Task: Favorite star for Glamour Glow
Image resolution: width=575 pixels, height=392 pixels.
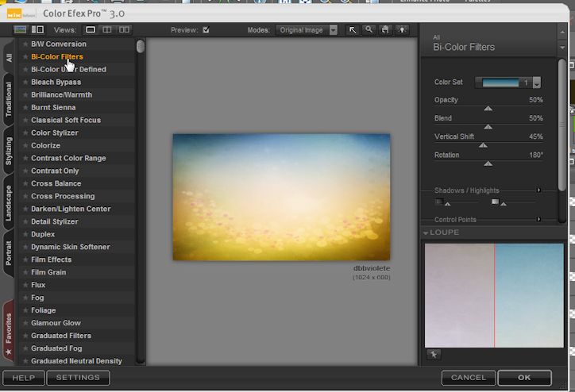Action: click(x=25, y=323)
